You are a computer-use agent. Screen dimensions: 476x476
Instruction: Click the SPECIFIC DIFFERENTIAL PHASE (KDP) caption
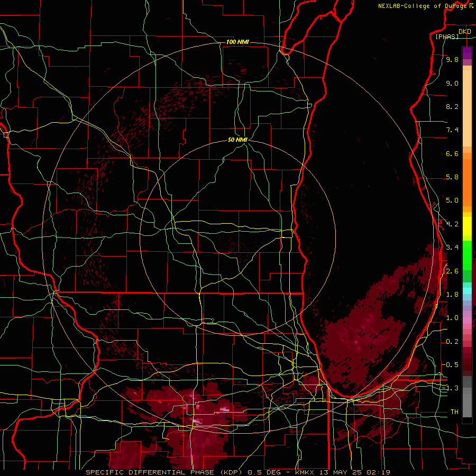tap(166, 472)
